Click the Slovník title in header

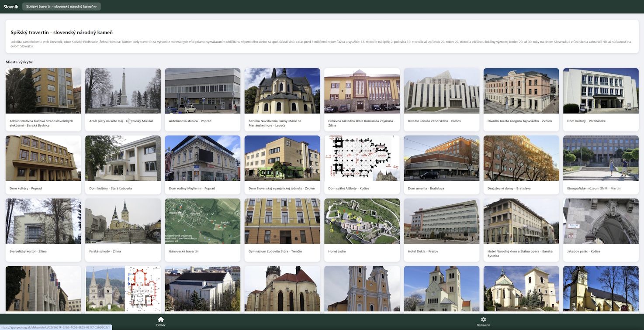tap(11, 7)
